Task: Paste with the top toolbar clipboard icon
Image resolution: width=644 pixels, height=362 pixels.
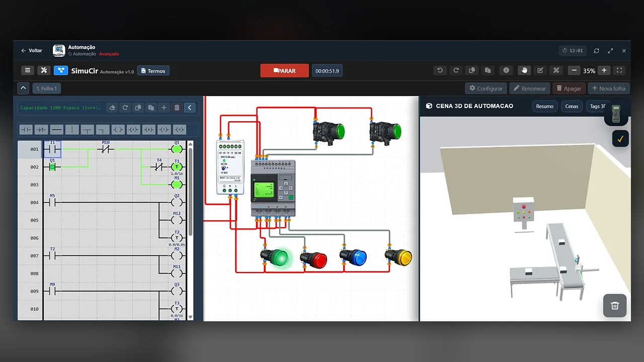Action: click(488, 70)
